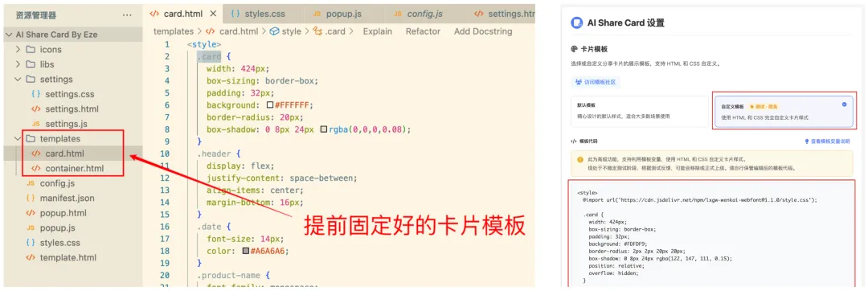
Task: Expand the libs folder chevron
Action: (18, 64)
